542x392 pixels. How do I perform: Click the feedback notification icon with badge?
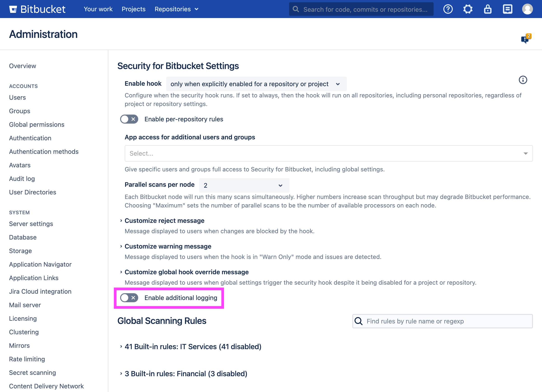pos(526,39)
